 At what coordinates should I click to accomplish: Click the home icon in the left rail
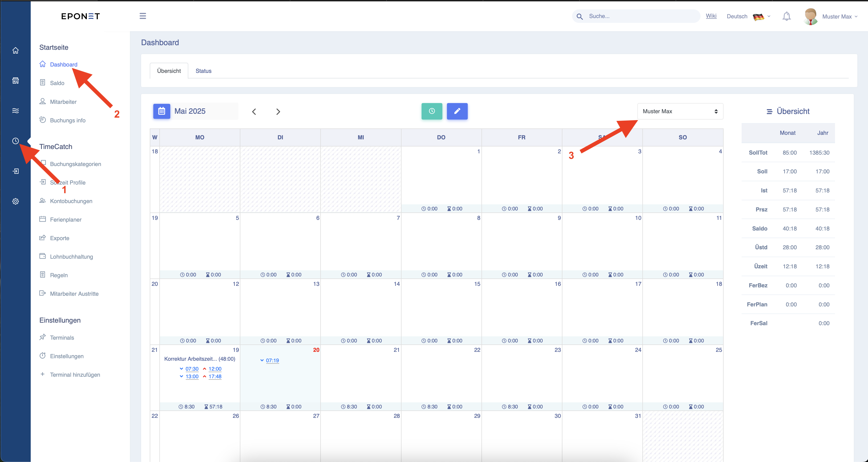point(15,51)
